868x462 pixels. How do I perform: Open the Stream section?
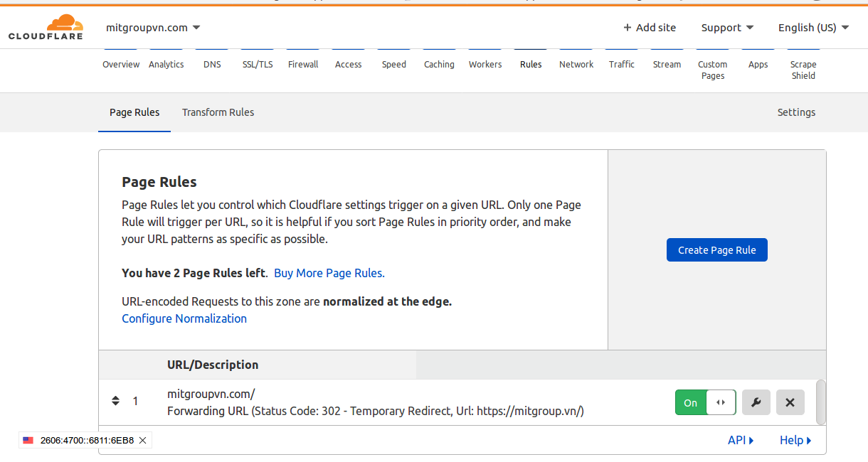667,64
